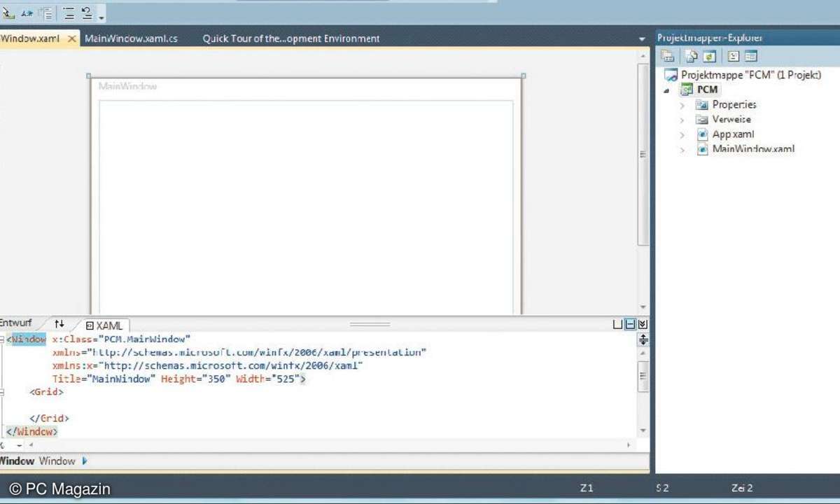Select the Verweise tree item

pos(731,119)
